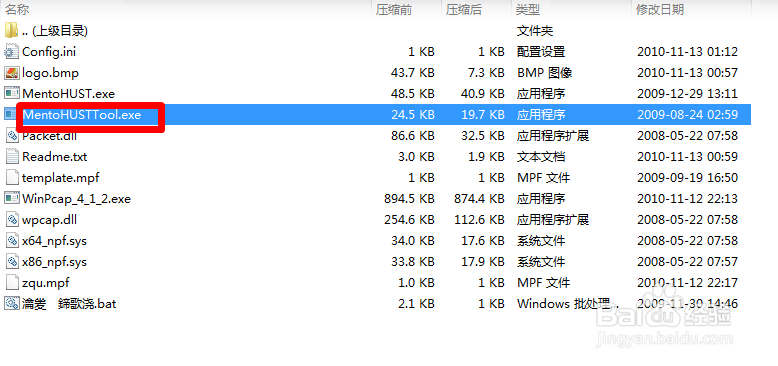Click the 2010-11-12 22:13 date cell
This screenshot has height=366, width=778.
point(687,199)
